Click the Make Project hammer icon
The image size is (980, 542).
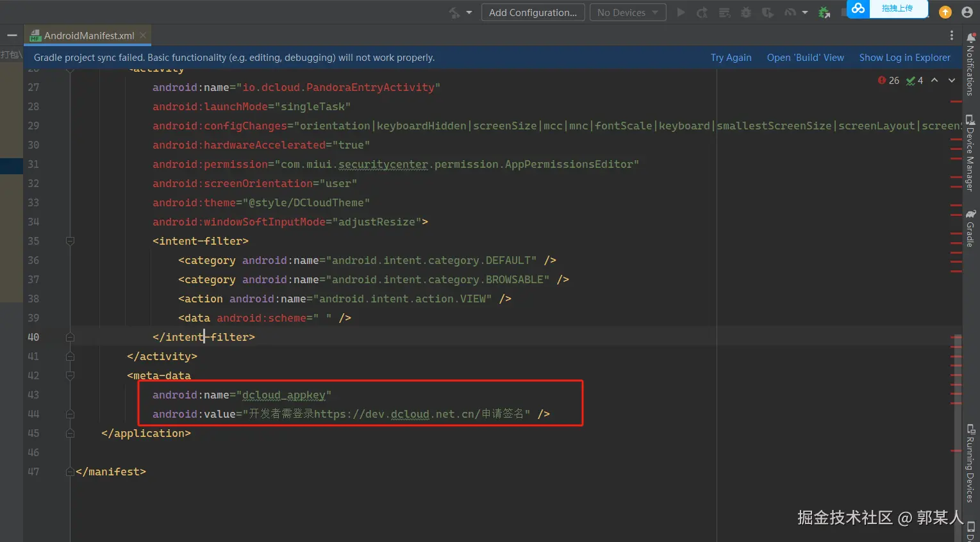pos(454,12)
